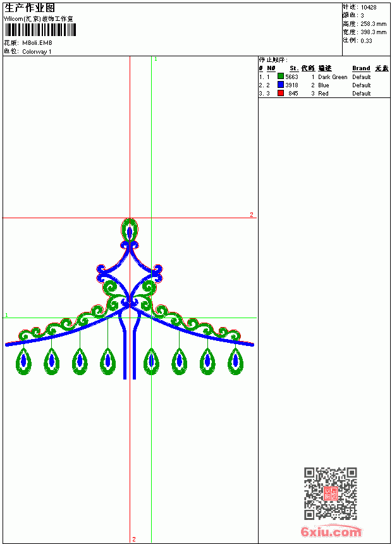Viewport: 392px width, 544px height.
Task: Click the Brand column header
Action: pyautogui.click(x=361, y=68)
